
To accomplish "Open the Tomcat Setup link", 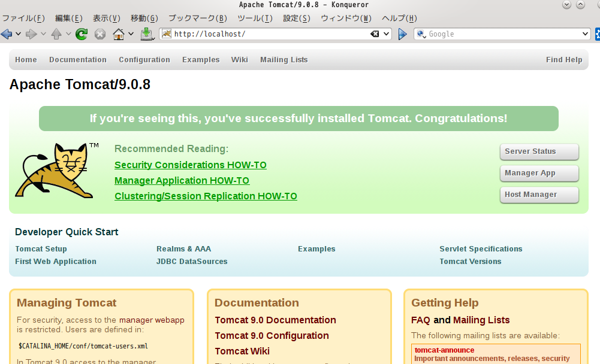I will (x=41, y=249).
